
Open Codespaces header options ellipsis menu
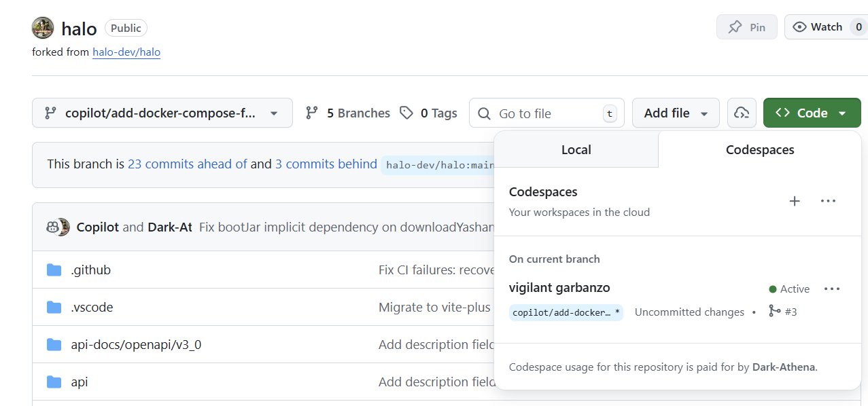point(828,201)
